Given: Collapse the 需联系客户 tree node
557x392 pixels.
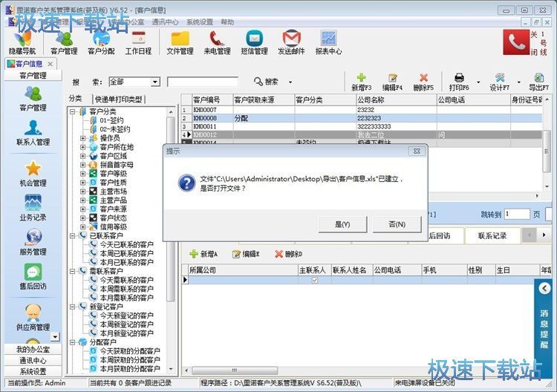Looking at the screenshot, I should point(73,271).
